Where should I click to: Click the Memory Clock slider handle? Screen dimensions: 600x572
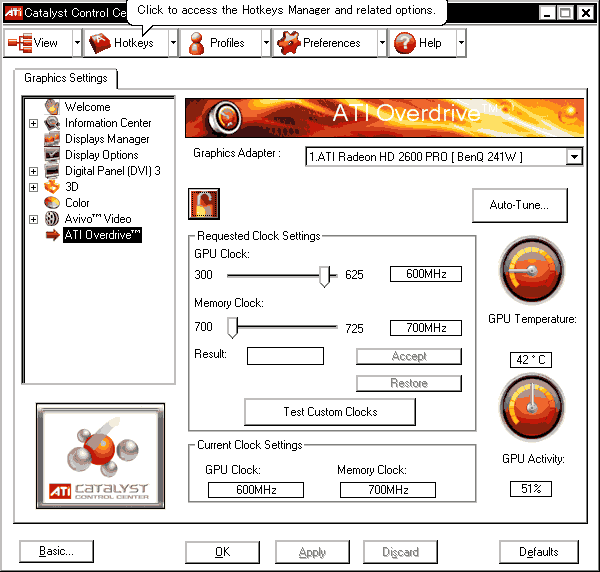pos(232,328)
